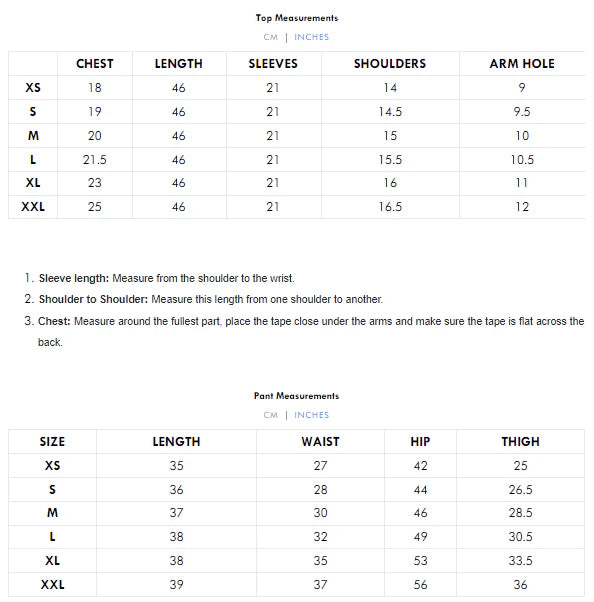Click the SIZE column header
This screenshot has width=594, height=602.
[x=52, y=442]
